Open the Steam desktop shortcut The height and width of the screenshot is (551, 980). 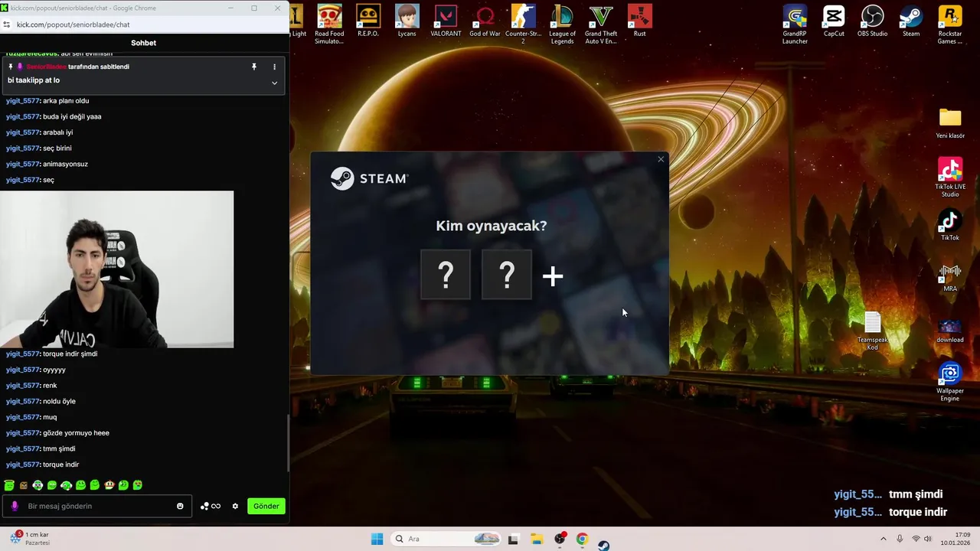pyautogui.click(x=911, y=21)
